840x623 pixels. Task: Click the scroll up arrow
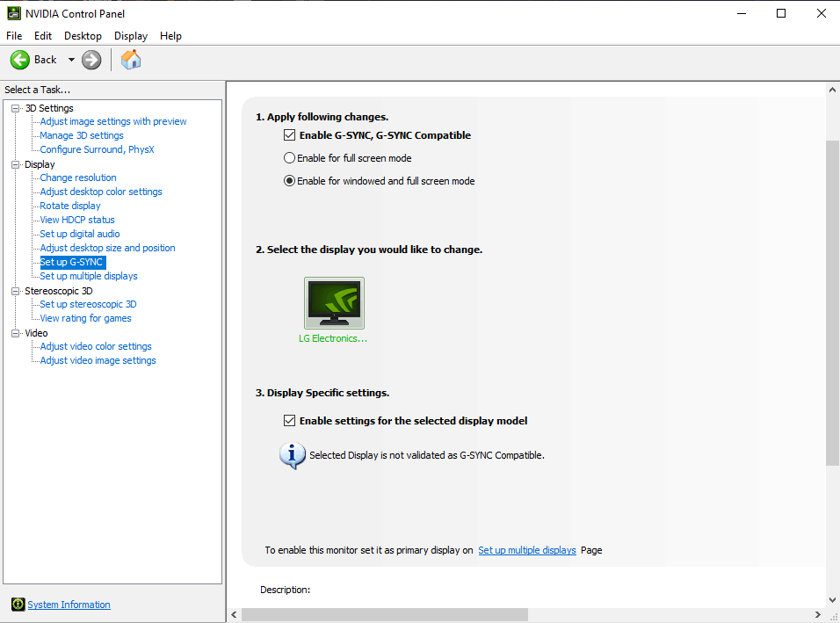pos(832,90)
